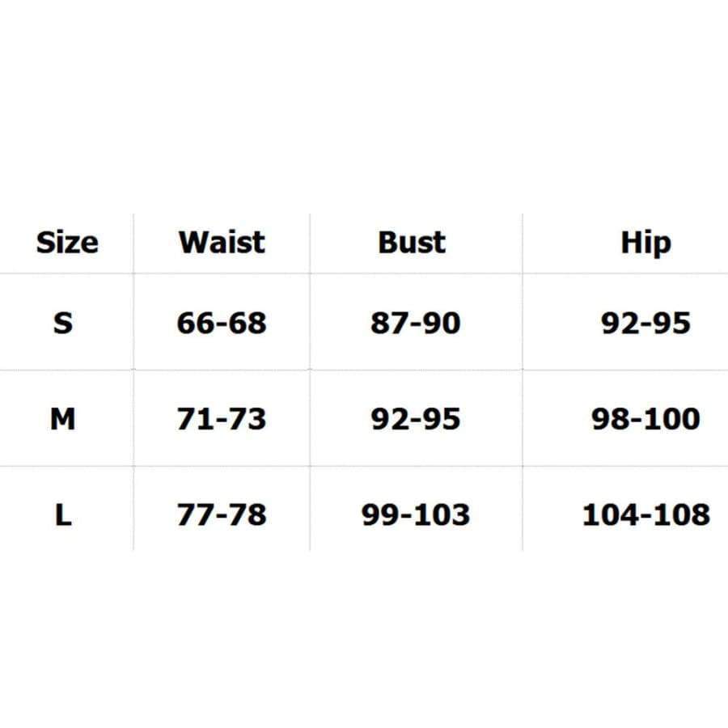Click the Size column header
The height and width of the screenshot is (728, 728).
[67, 242]
